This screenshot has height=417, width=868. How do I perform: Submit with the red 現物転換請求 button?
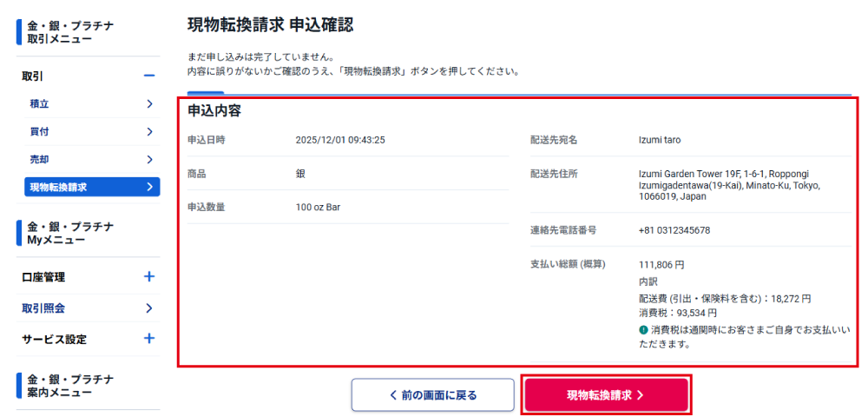coord(606,395)
